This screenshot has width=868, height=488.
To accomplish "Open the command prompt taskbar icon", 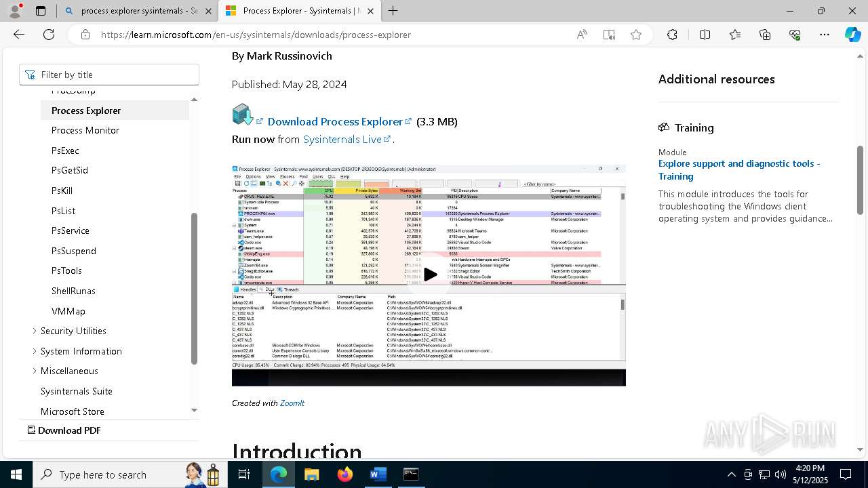I will (x=411, y=474).
